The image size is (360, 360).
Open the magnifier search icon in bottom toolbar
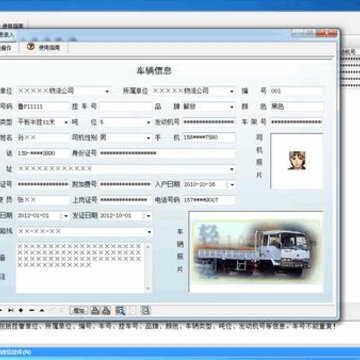pyautogui.click(x=120, y=310)
